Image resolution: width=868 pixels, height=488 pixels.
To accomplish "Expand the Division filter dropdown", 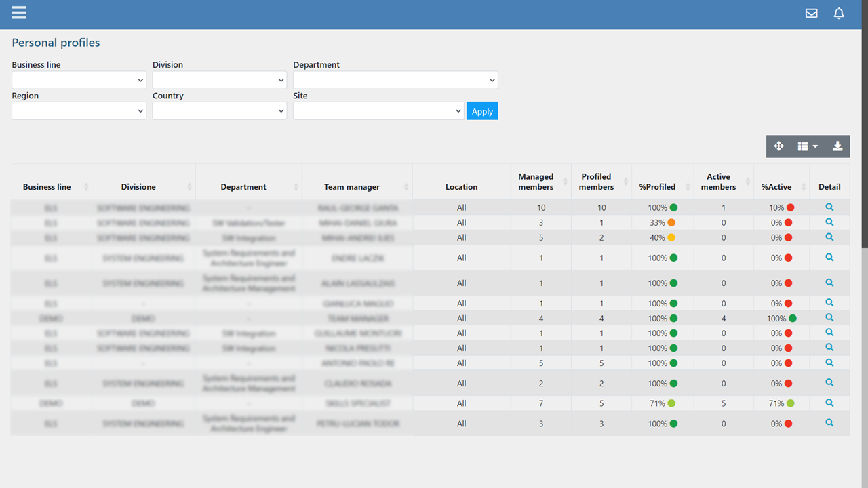I will 219,80.
